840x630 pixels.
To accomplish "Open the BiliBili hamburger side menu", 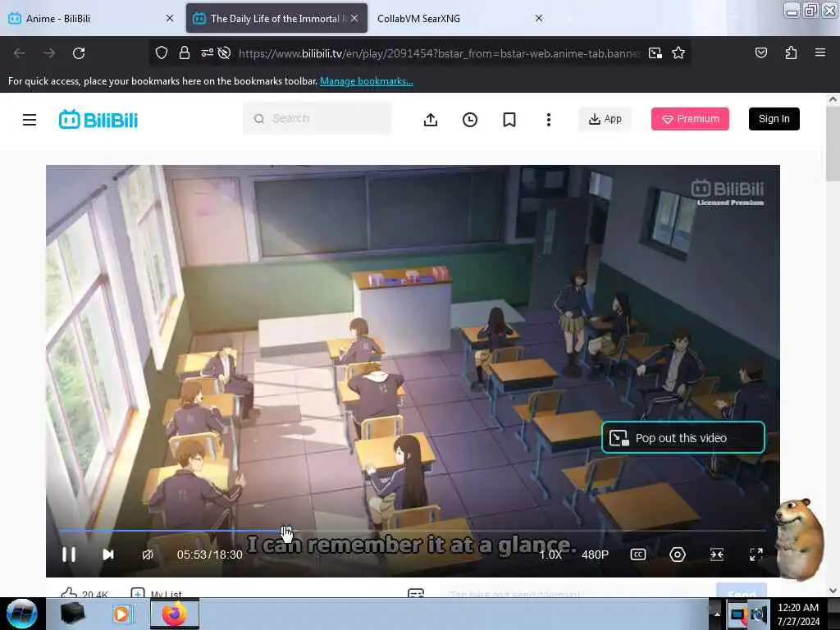I will 30,120.
